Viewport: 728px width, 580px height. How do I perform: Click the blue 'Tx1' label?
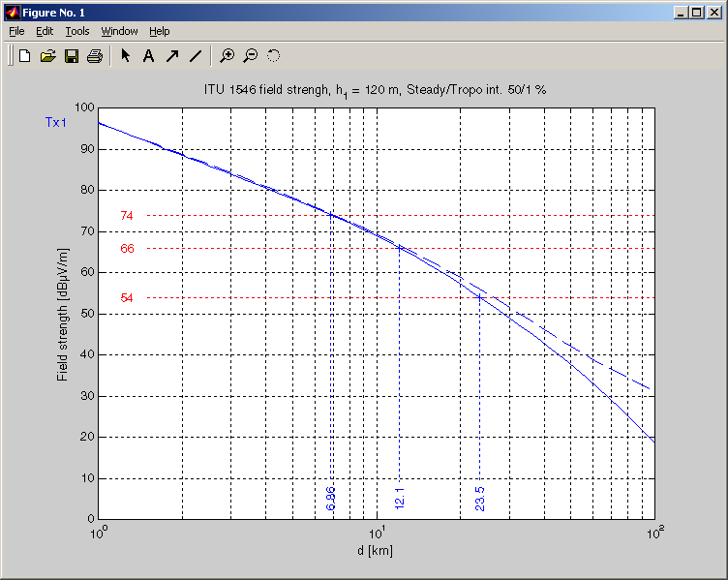[56, 122]
